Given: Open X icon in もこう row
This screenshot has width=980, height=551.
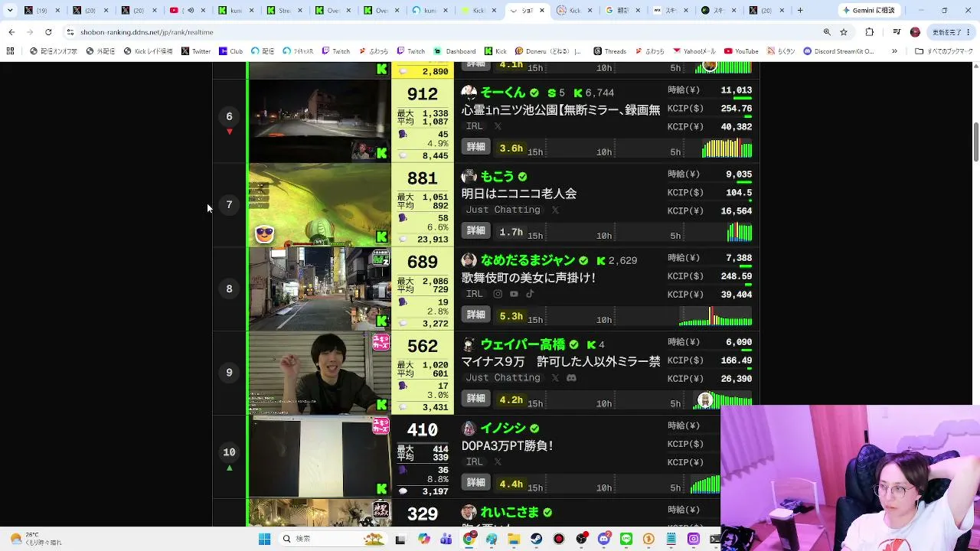Looking at the screenshot, I should (555, 210).
